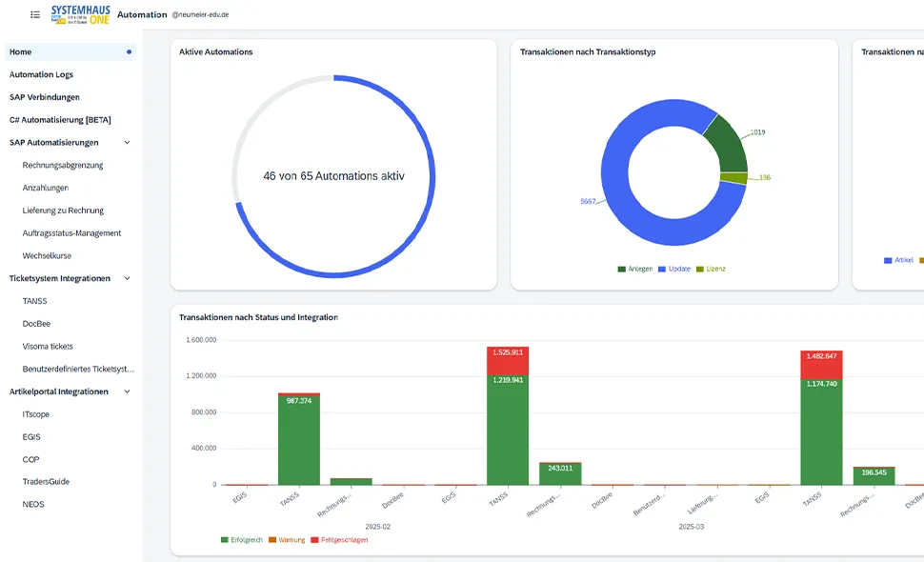Open ITscope in sidebar
The width and height of the screenshot is (924, 562).
click(35, 414)
